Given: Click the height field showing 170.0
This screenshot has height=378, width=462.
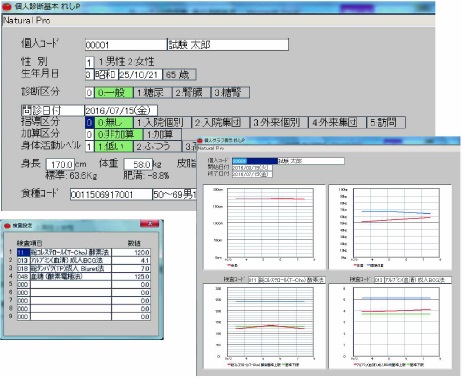Looking at the screenshot, I should 60,164.
